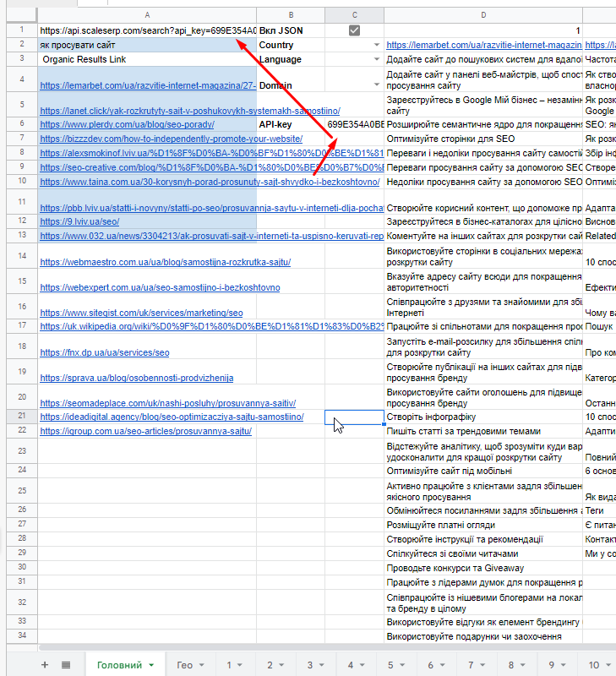Screen dimensions: 616x676
Task: Click the select-all corner box of the grid
Action: (19, 14)
